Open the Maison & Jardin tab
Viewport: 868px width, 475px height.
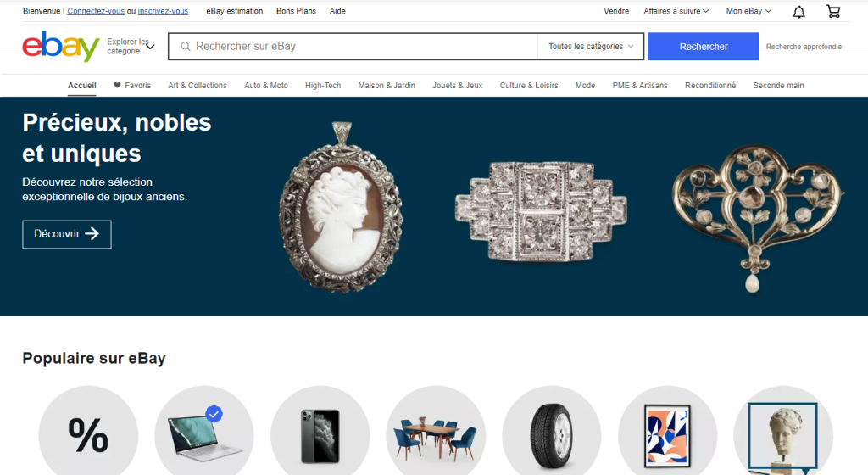pos(387,86)
